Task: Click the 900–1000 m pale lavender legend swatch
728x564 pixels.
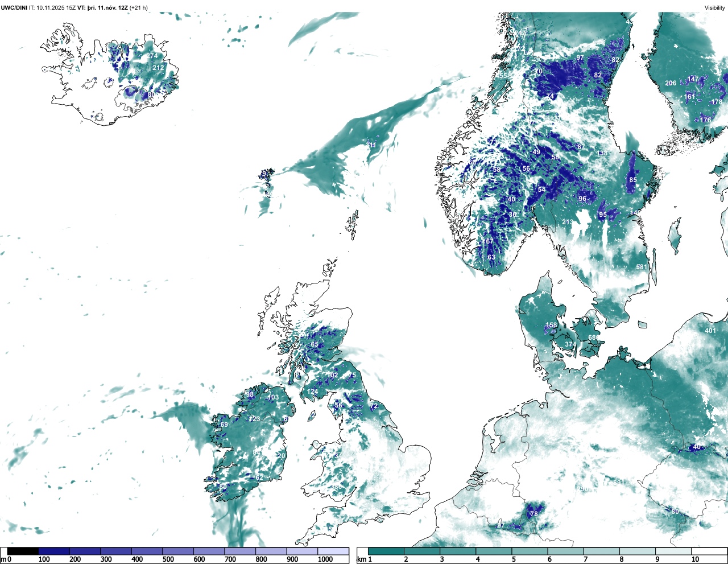Action: click(x=302, y=551)
